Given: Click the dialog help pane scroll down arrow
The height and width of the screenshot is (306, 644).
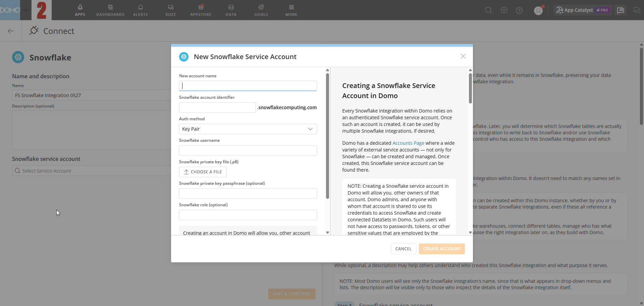Looking at the screenshot, I should 470,232.
